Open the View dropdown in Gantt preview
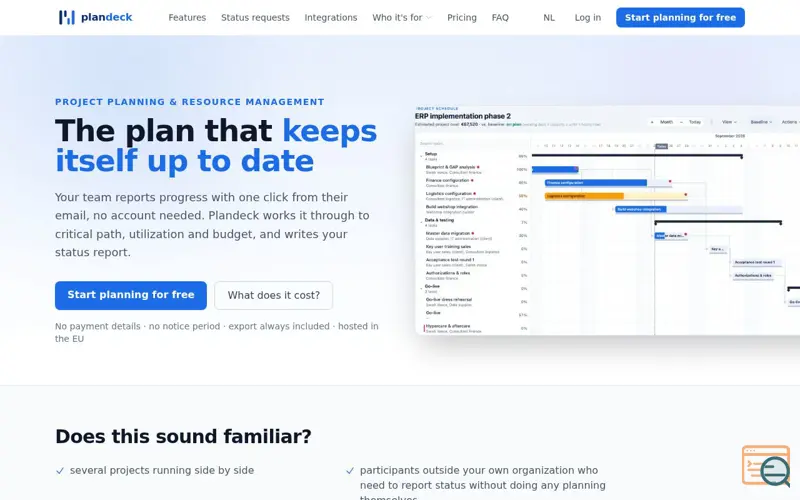The image size is (800, 500). [729, 122]
